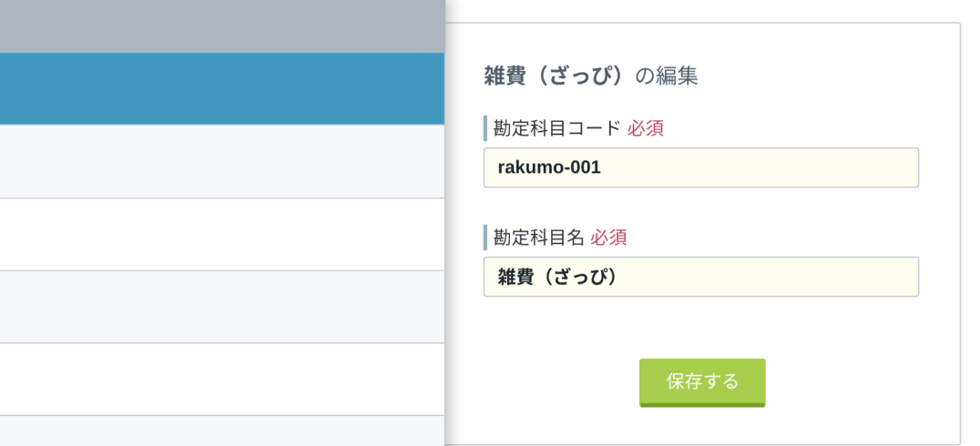
Task: Click the red 必須 tag beside 勘定科目名
Action: tap(608, 238)
